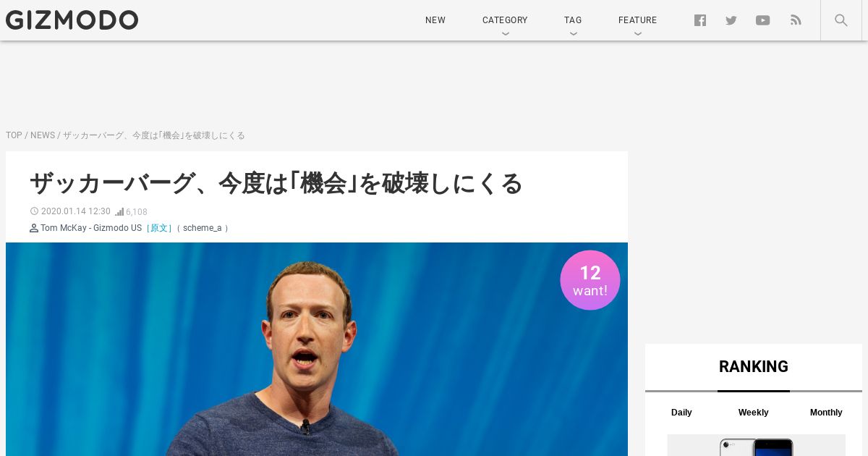Click the Zuckerberg article hero image
868x456 pixels.
(317, 349)
